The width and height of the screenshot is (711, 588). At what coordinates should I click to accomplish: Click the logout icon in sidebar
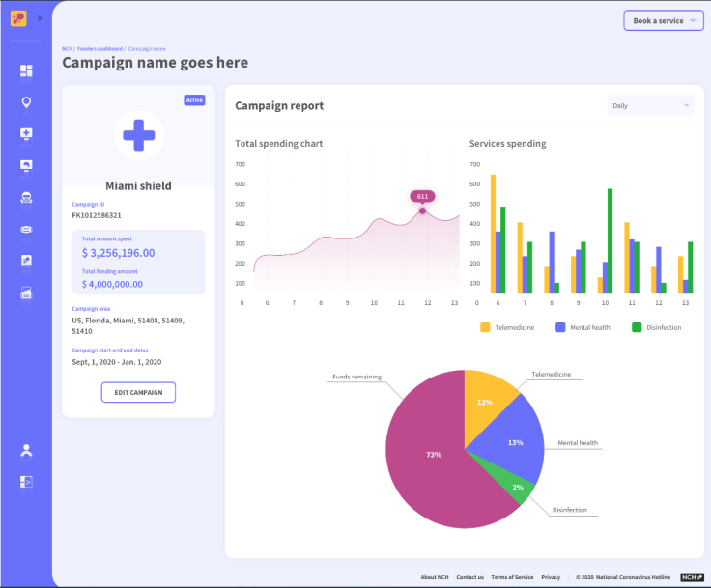(x=26, y=482)
